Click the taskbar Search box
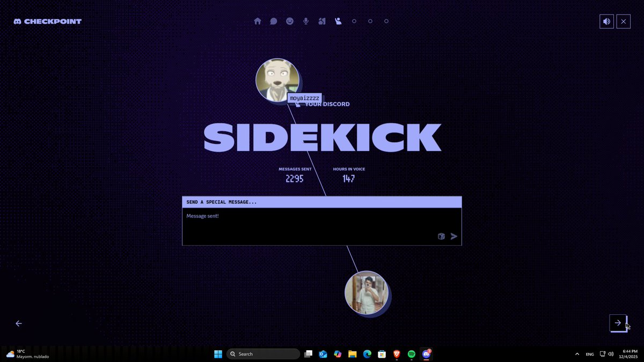Viewport: 644px width, 362px height. click(263, 354)
